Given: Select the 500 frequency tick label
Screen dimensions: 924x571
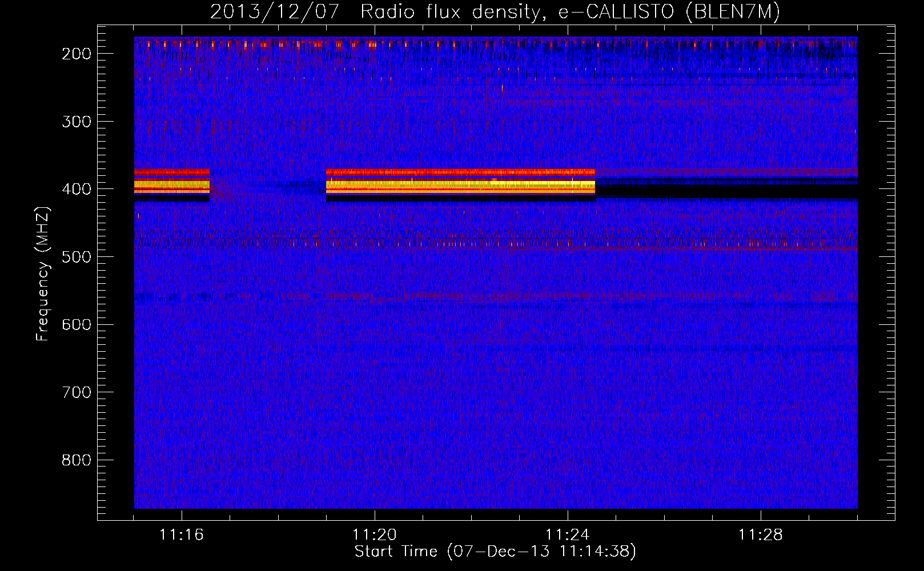Looking at the screenshot, I should [77, 257].
